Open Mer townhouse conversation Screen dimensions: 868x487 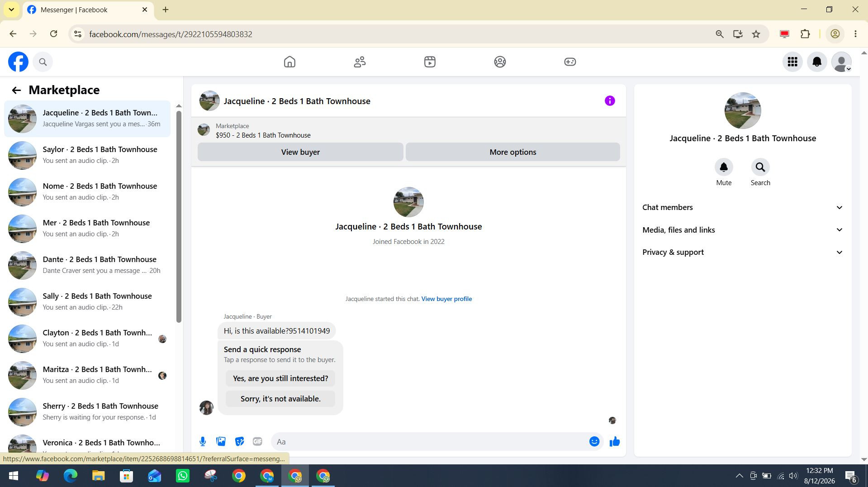coord(87,228)
